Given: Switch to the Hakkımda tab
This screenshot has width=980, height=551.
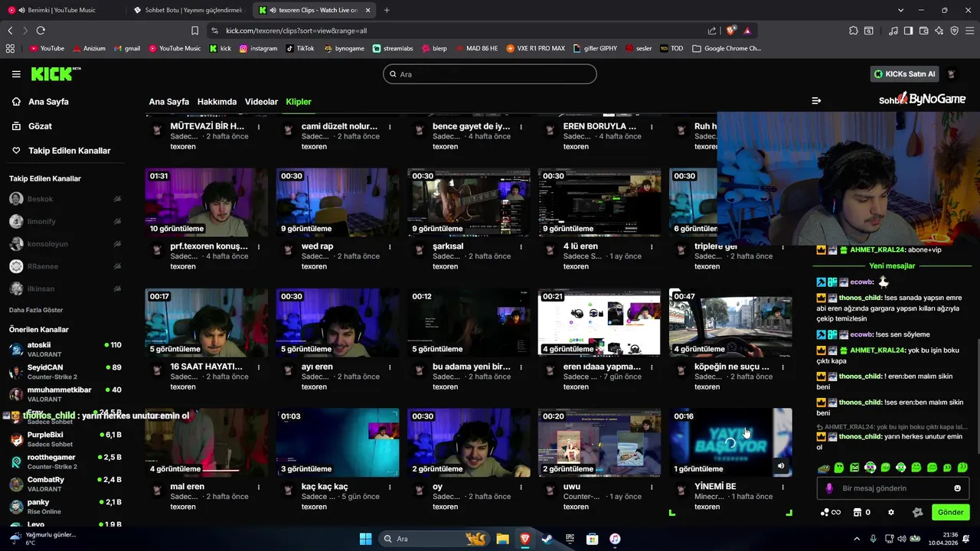Looking at the screenshot, I should (x=217, y=102).
